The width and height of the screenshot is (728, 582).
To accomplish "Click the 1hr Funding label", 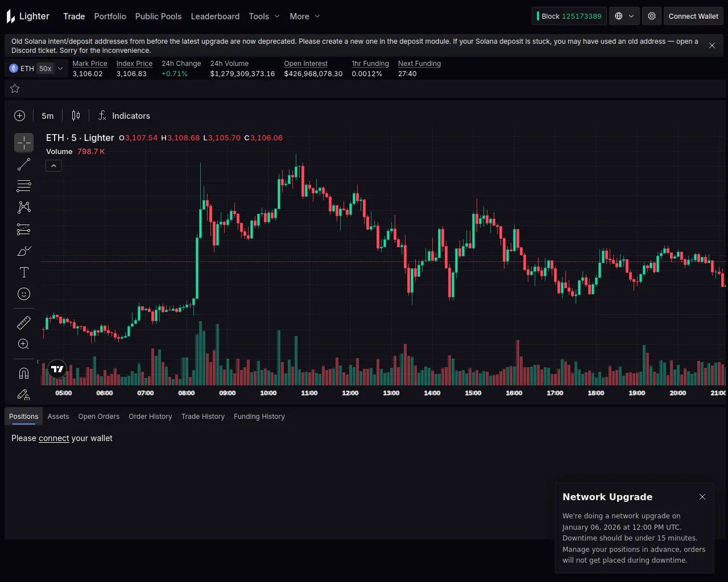I will [x=370, y=64].
